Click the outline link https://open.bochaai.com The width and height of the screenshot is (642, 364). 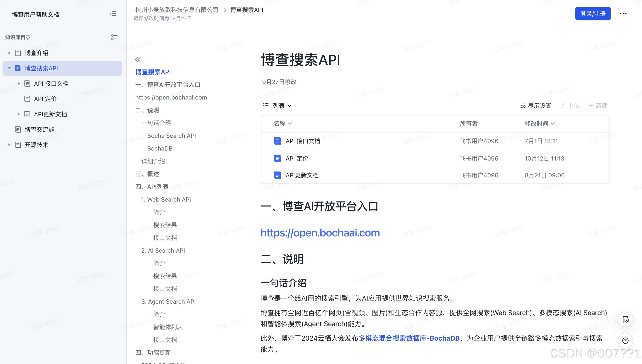pos(171,98)
